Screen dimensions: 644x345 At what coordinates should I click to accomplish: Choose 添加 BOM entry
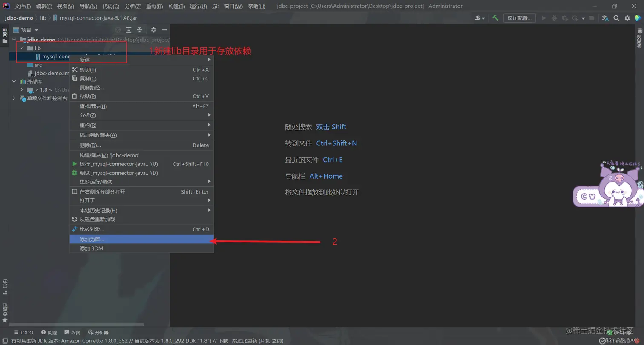[141, 248]
